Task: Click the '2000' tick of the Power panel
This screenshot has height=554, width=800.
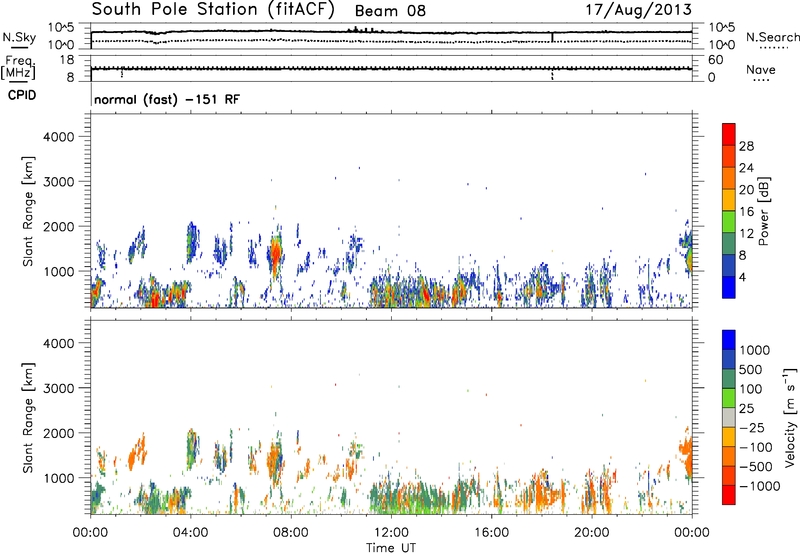Action: 59,226
